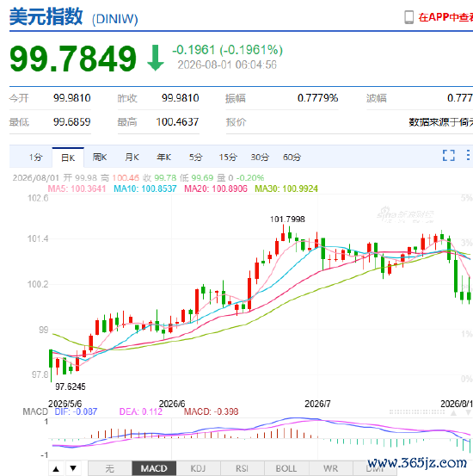Image resolution: width=473 pixels, height=476 pixels.
Task: Enable the RSI indicator
Action: (x=243, y=468)
